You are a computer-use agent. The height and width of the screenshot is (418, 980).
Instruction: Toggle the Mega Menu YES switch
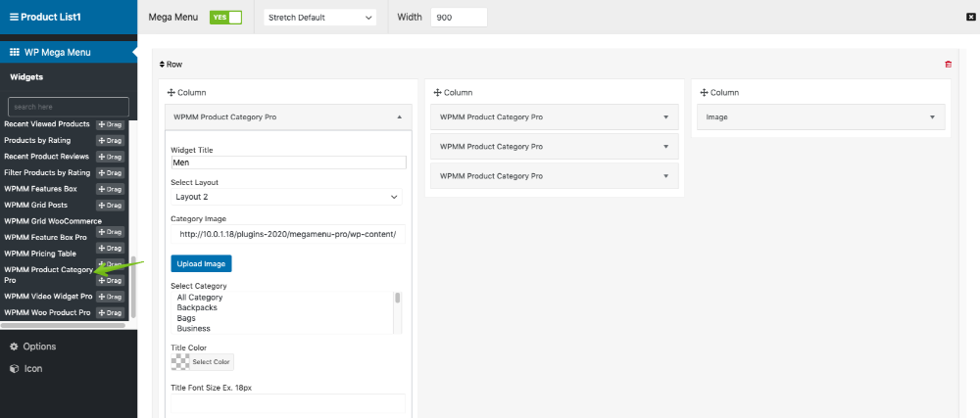click(x=226, y=18)
